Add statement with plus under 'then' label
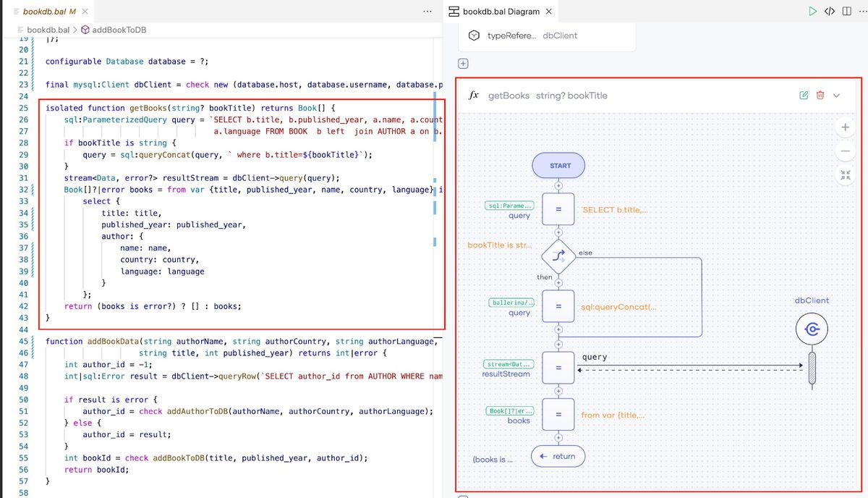Screen dimensions: 868x498 click(x=558, y=282)
